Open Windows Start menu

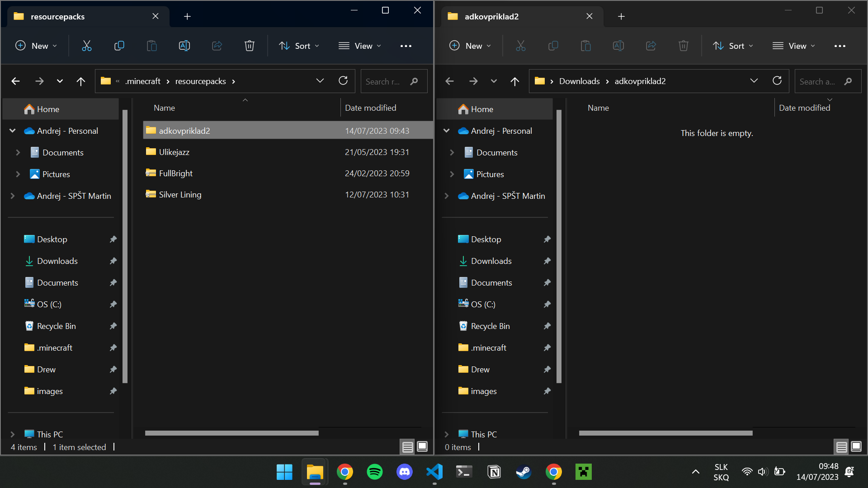(284, 472)
